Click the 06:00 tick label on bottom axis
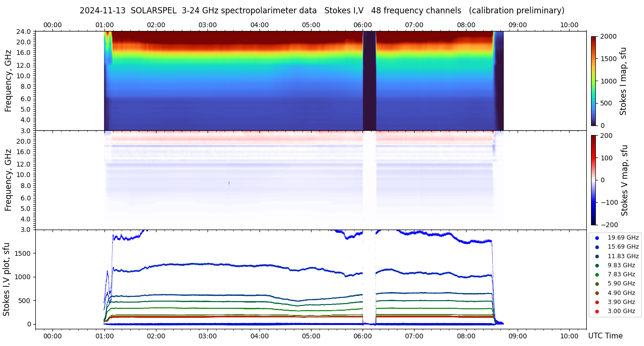This screenshot has width=644, height=346. [x=363, y=336]
